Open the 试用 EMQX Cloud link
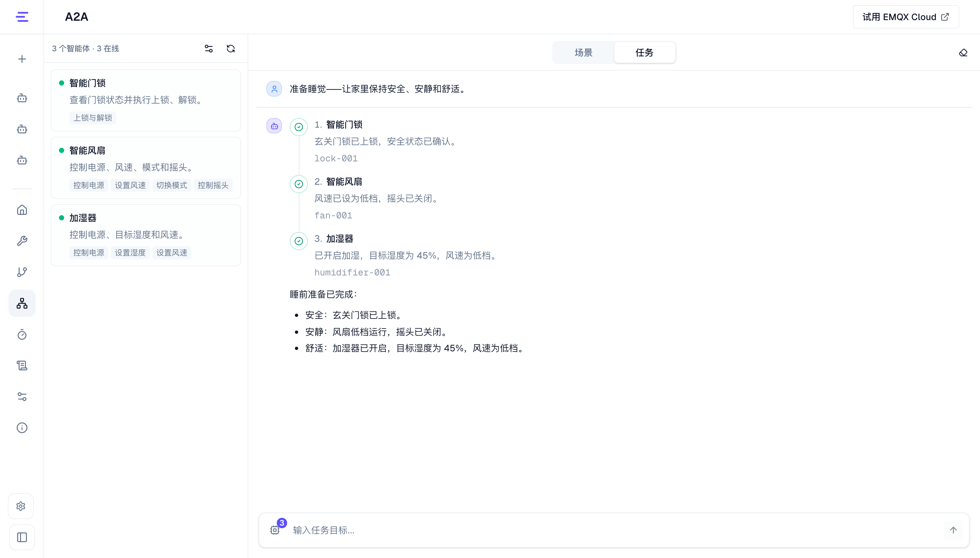 coord(906,17)
